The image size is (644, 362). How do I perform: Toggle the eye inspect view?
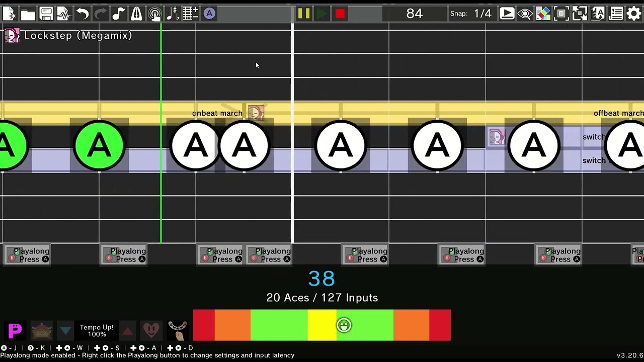pyautogui.click(x=525, y=14)
